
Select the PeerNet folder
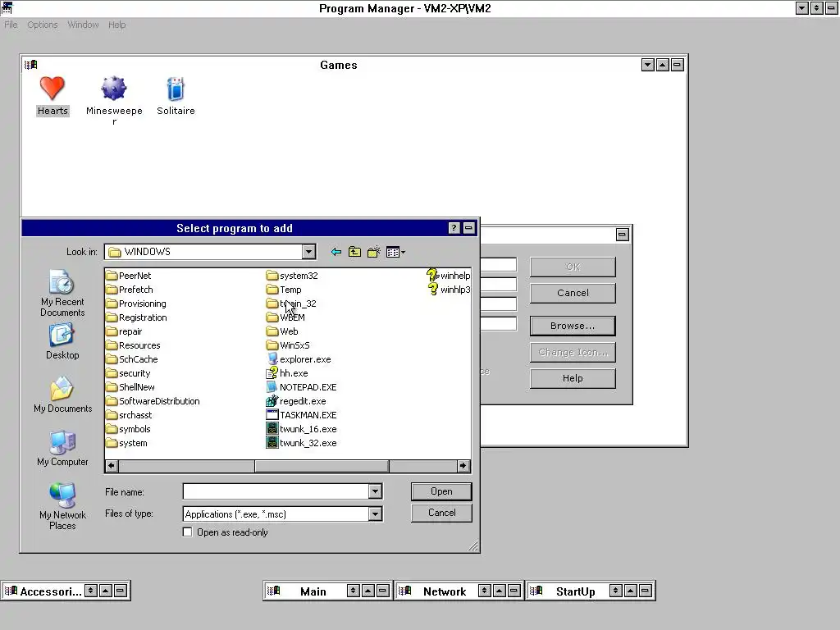point(129,276)
